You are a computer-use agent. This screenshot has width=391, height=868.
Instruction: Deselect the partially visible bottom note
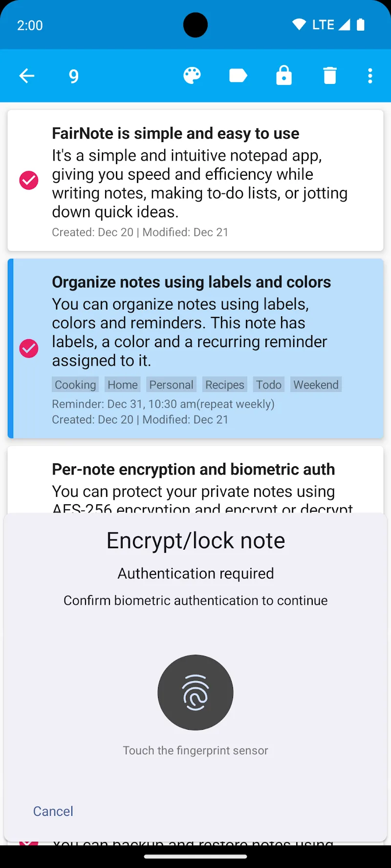[x=28, y=843]
